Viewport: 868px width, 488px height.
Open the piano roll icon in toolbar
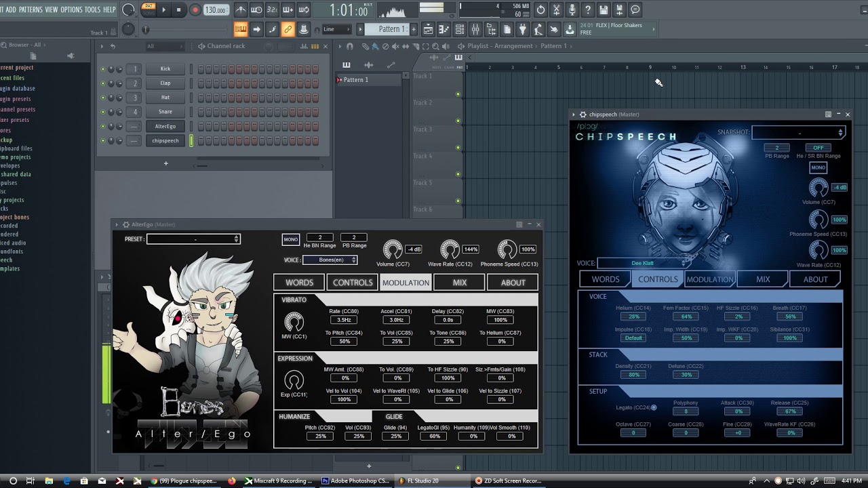point(444,29)
